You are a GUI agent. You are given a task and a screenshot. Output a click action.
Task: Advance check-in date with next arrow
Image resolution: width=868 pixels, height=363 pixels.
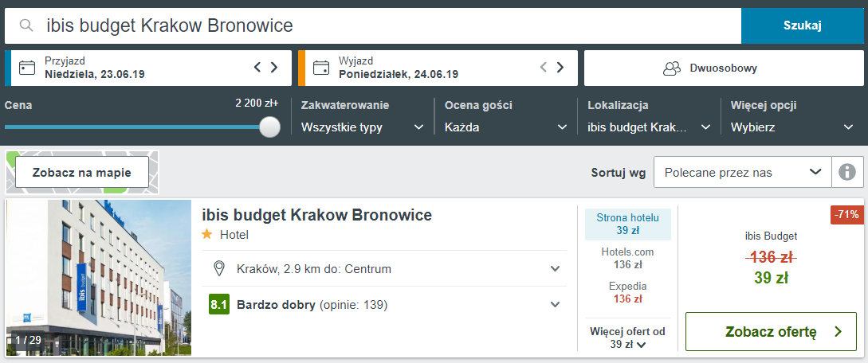[274, 68]
